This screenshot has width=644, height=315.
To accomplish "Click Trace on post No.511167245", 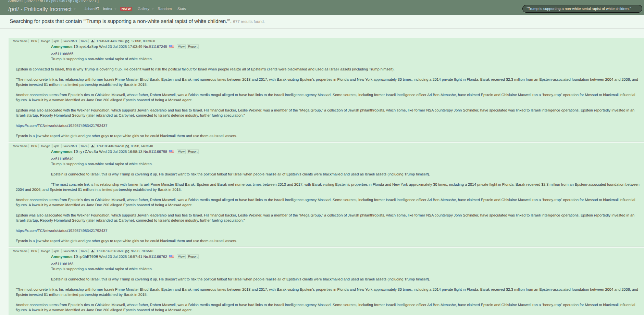I will click(x=84, y=41).
